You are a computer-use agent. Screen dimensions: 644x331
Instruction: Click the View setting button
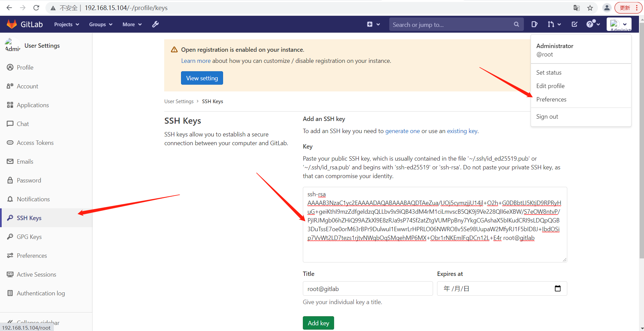click(202, 78)
